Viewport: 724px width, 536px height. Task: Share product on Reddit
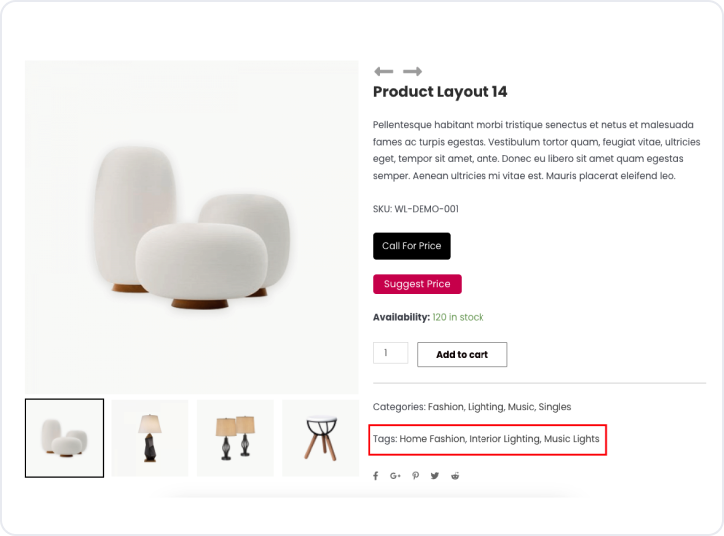point(455,476)
